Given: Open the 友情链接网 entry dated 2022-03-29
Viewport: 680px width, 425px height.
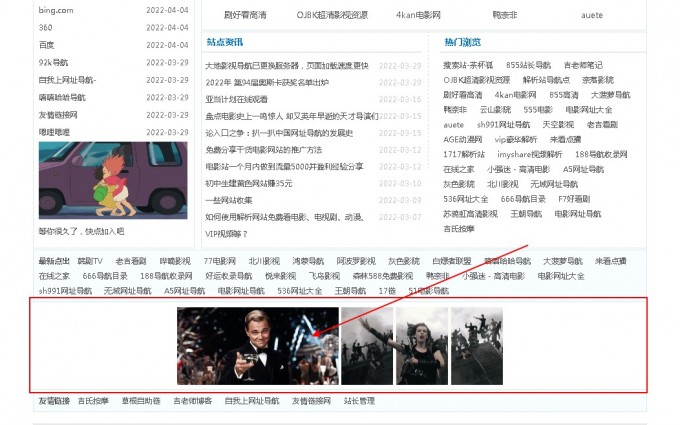Looking at the screenshot, I should tap(58, 115).
